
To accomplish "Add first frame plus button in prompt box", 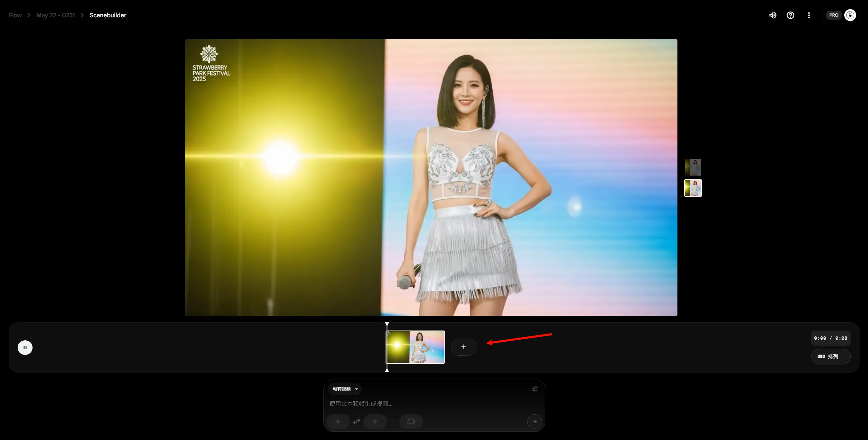I will (338, 421).
